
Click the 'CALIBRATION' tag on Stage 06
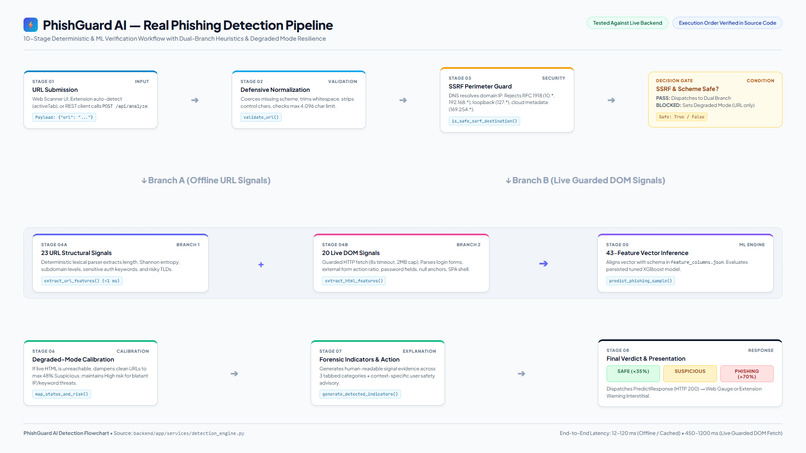[133, 351]
